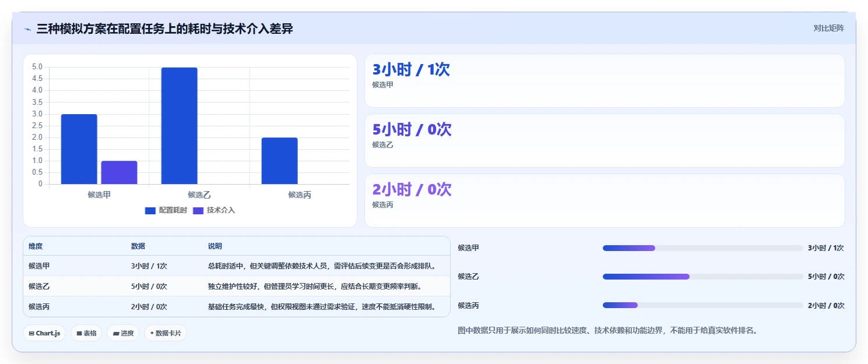Image resolution: width=868 pixels, height=364 pixels.
Task: Open the 2小时 / 0次 data card
Action: pos(605,200)
